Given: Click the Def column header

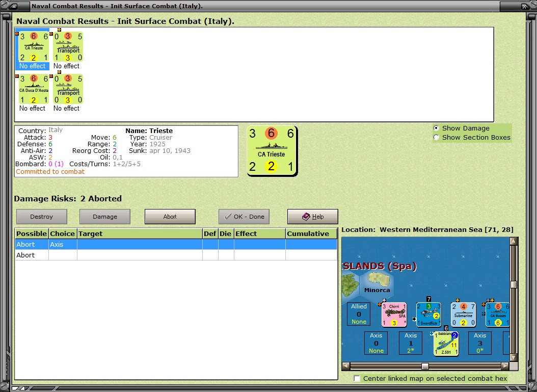Looking at the screenshot, I should pyautogui.click(x=210, y=233).
